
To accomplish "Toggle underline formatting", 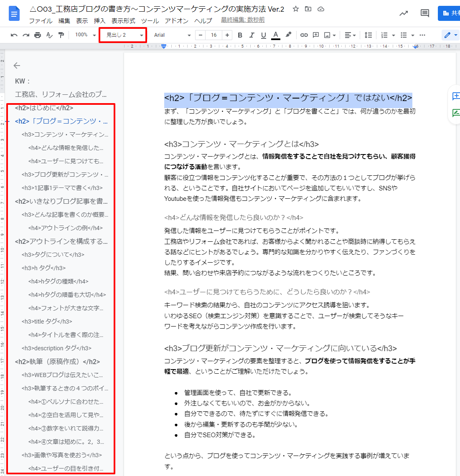I will (263, 35).
